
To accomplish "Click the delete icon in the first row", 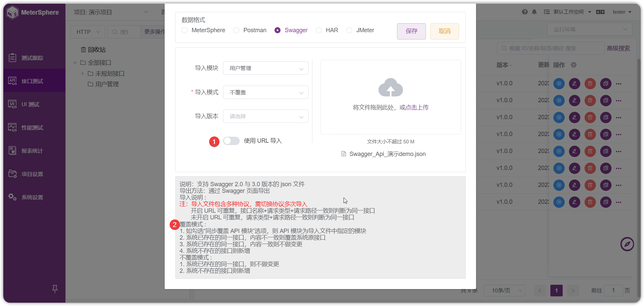I will coord(590,84).
